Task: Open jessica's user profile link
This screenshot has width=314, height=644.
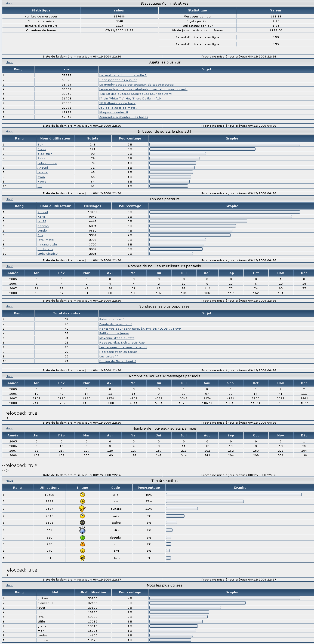Action: [x=42, y=172]
